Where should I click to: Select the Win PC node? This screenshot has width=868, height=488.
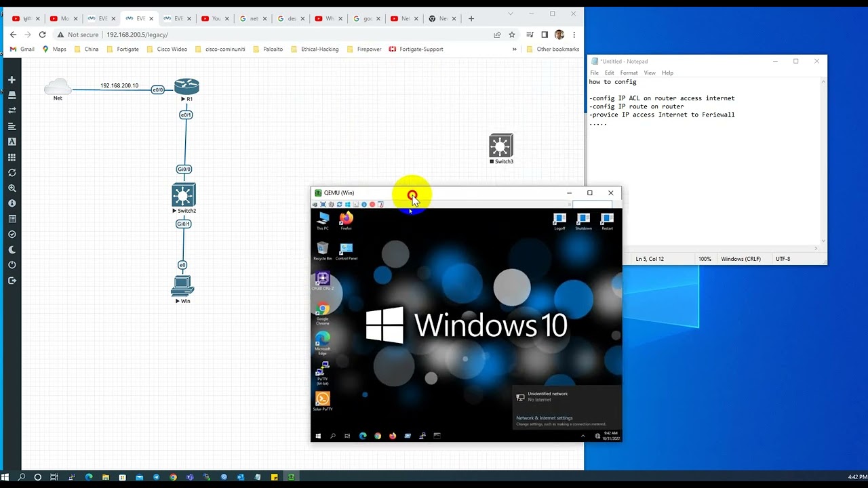pos(183,287)
